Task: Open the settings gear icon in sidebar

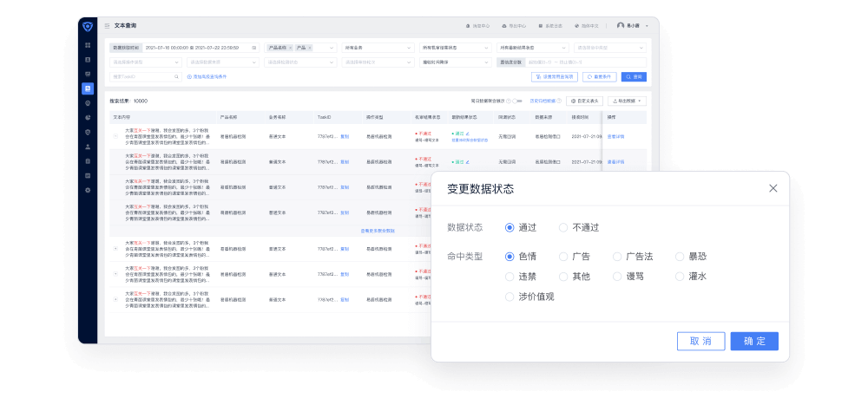Action: (x=88, y=190)
